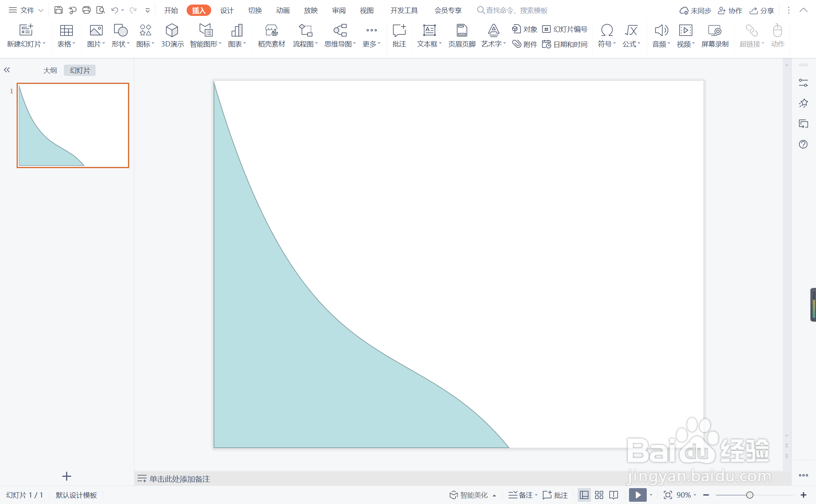Open the Design ribbon tab

pyautogui.click(x=227, y=10)
